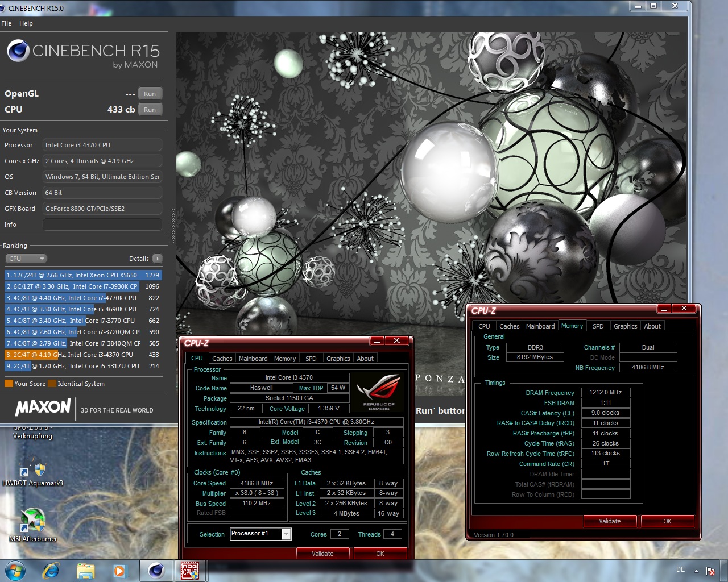Click the Cinebench R15 logo sphere
Screen dimensions: 728x582
[18, 52]
